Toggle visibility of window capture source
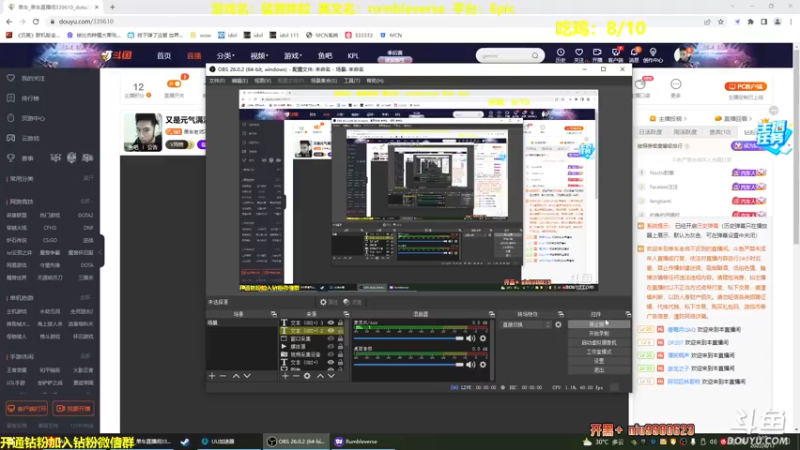Image resolution: width=800 pixels, height=450 pixels. pos(331,338)
